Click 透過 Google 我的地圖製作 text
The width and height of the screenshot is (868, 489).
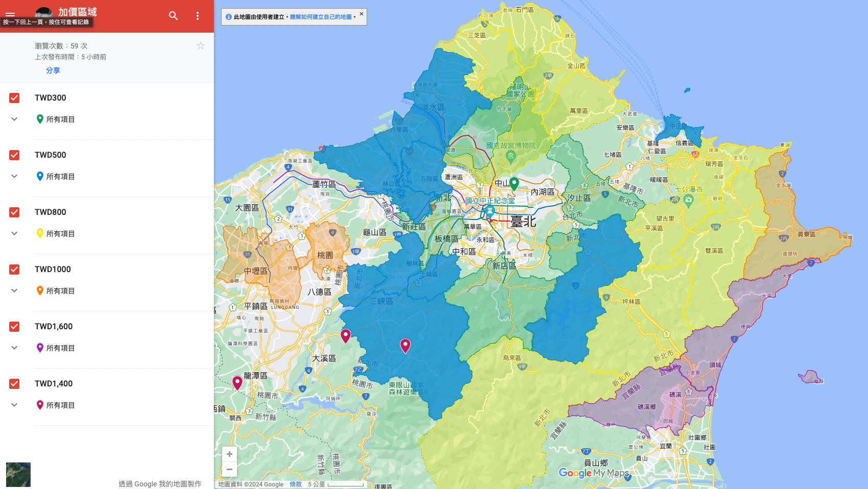pos(160,484)
